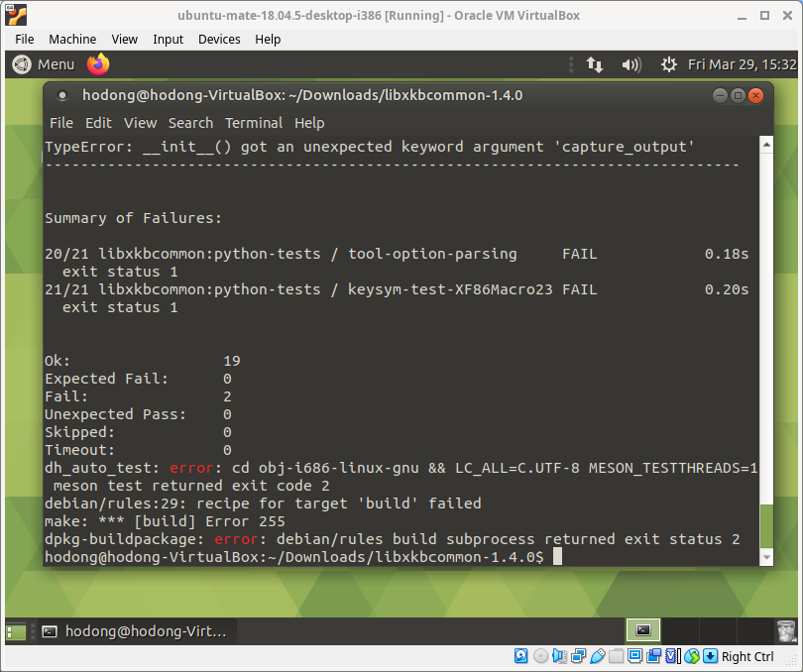The width and height of the screenshot is (803, 672).
Task: Open the terminal View menu
Action: pos(141,123)
